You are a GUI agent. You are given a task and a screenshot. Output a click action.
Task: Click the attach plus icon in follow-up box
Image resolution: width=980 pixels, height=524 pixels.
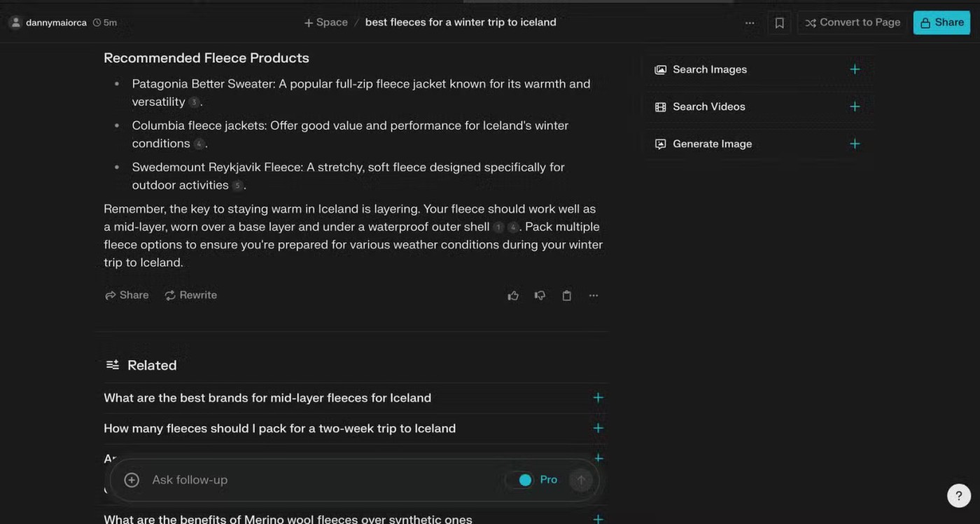(132, 480)
